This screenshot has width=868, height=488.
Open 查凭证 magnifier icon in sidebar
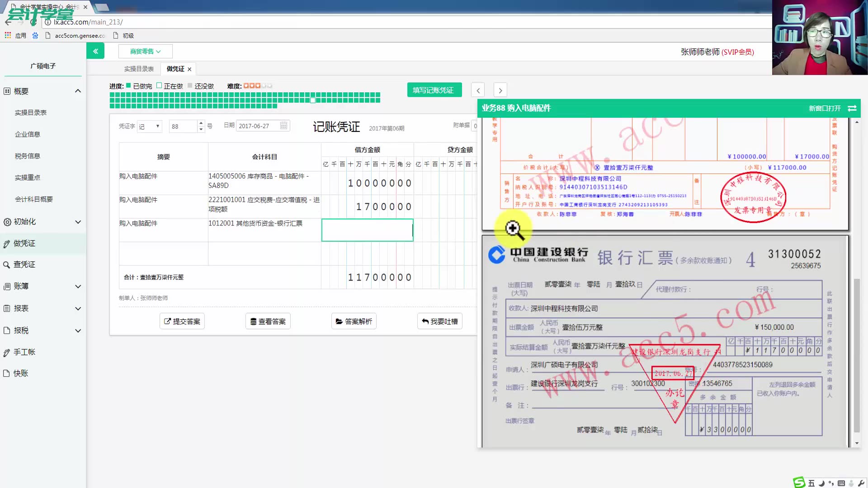[6, 264]
